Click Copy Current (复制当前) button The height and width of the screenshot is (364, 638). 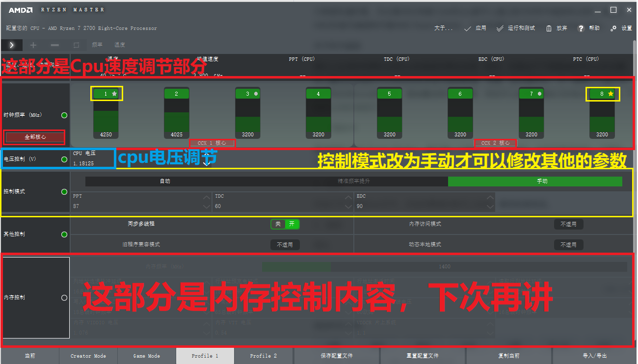508,356
